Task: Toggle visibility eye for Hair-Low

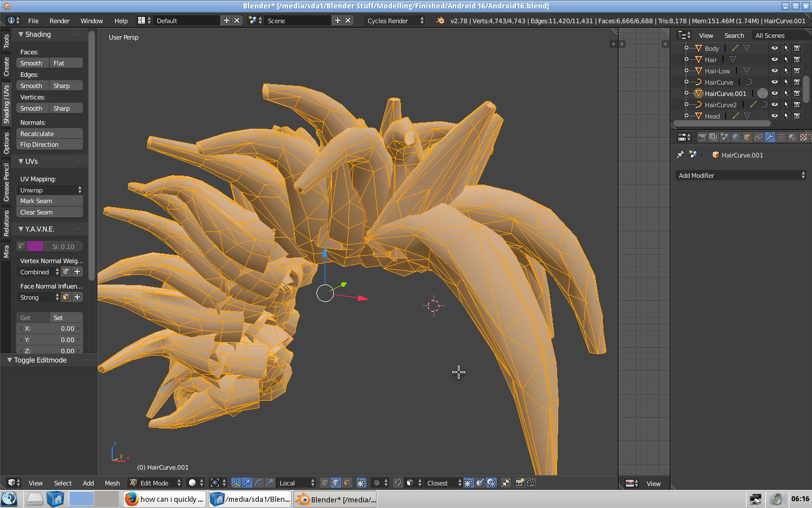Action: coord(775,71)
